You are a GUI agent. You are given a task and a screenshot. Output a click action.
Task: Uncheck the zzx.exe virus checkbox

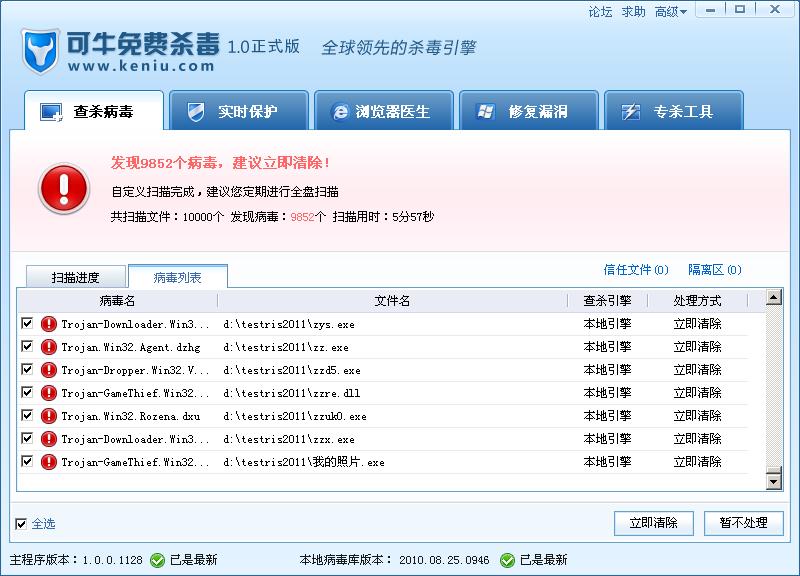tap(27, 438)
